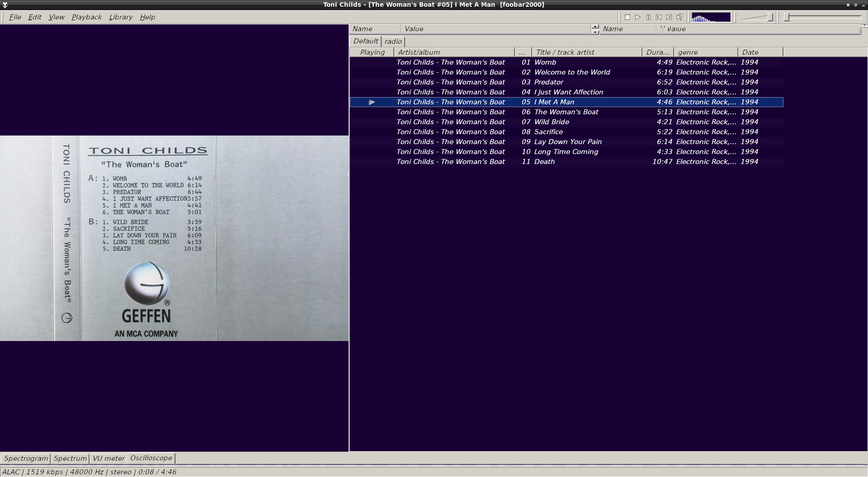The height and width of the screenshot is (477, 868).
Task: Select the track Death
Action: 566,162
